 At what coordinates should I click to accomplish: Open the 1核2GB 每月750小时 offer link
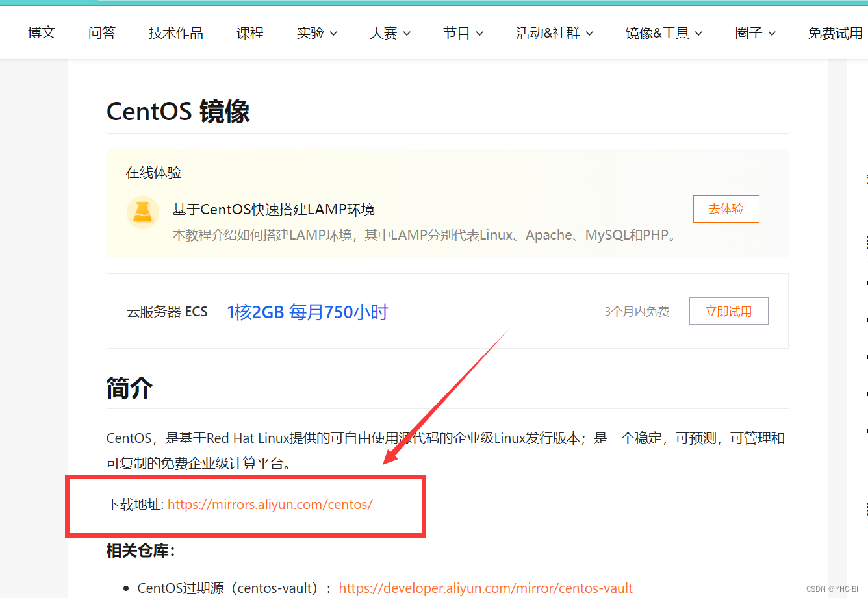(307, 312)
